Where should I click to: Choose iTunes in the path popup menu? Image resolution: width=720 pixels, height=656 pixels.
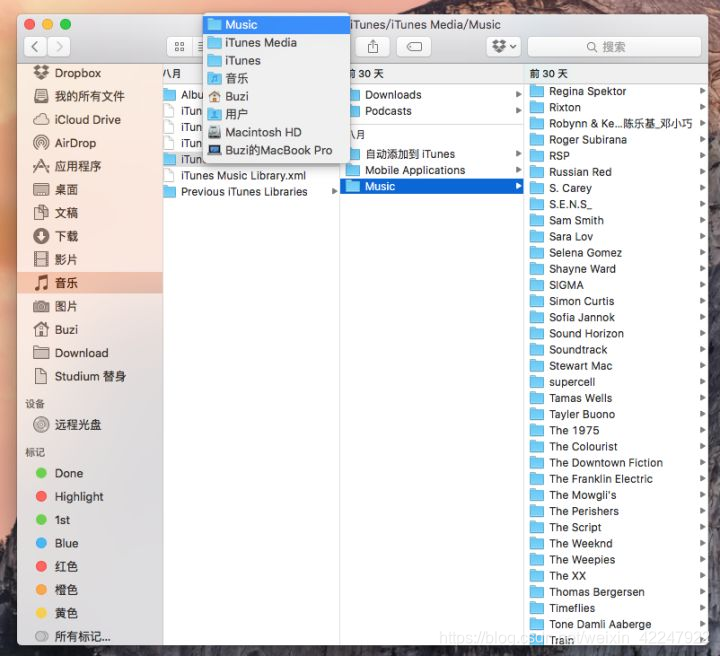(x=276, y=61)
